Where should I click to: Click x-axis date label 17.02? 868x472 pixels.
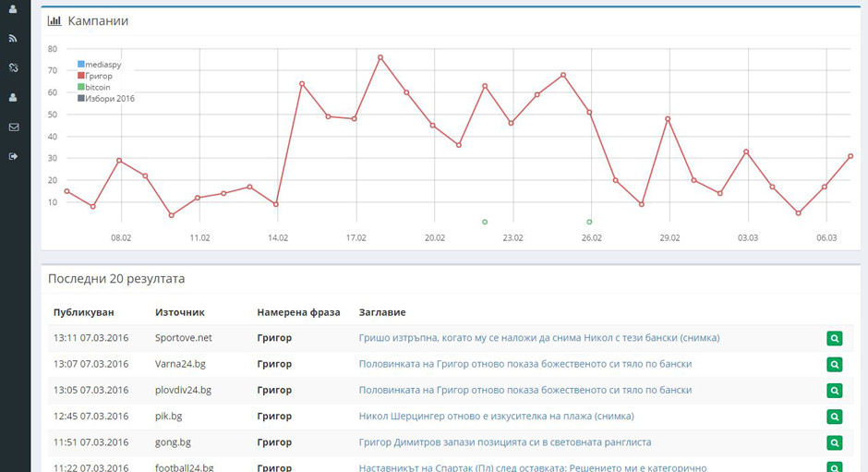(x=356, y=237)
